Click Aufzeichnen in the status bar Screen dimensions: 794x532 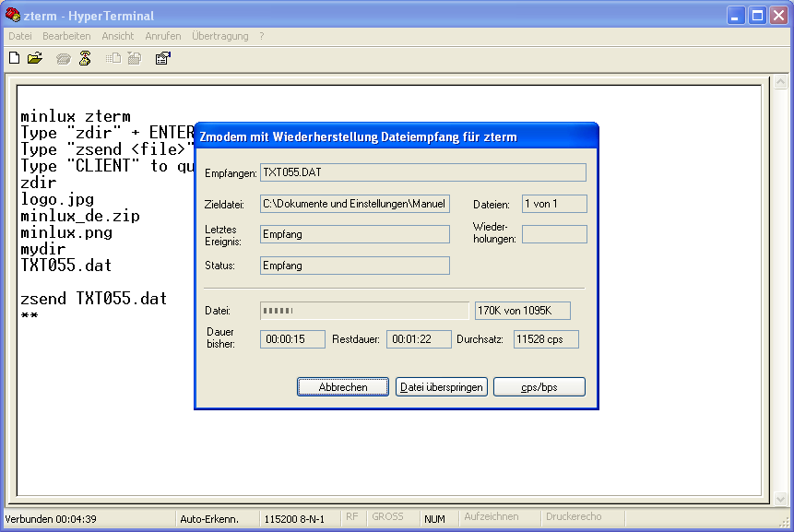[x=492, y=517]
